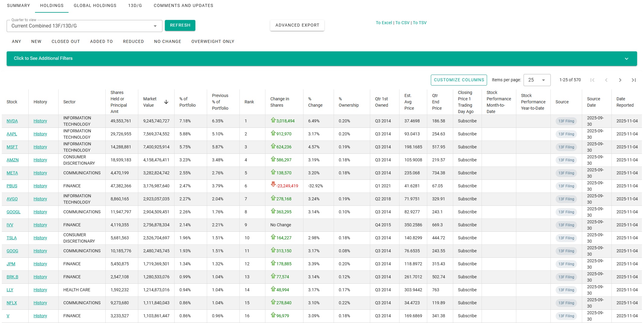Toggle the CLOSED OUT holdings filter
Image resolution: width=644 pixels, height=323 pixels.
click(66, 41)
